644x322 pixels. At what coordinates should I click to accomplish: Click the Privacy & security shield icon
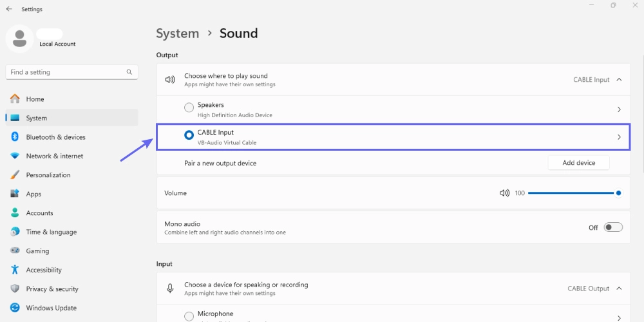15,289
